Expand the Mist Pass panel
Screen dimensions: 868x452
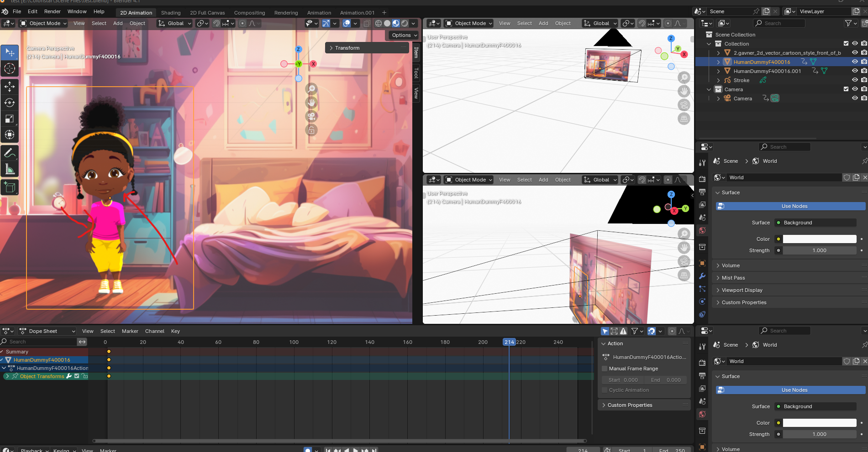pos(733,278)
